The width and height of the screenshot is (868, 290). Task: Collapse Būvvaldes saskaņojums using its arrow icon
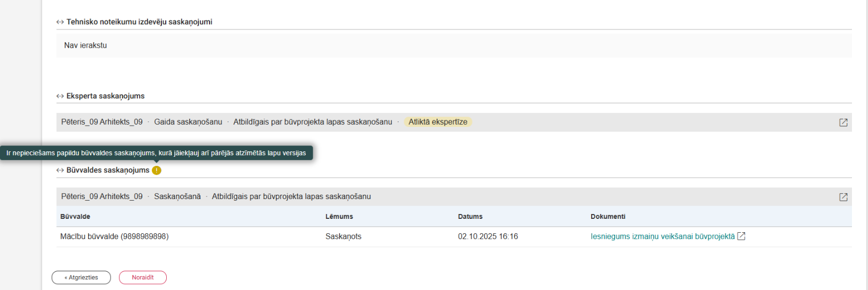coord(60,170)
